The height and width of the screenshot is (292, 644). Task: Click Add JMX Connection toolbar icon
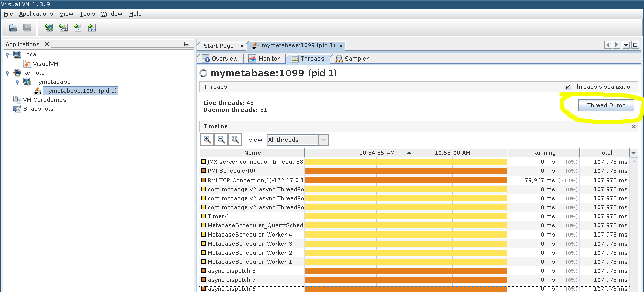63,28
